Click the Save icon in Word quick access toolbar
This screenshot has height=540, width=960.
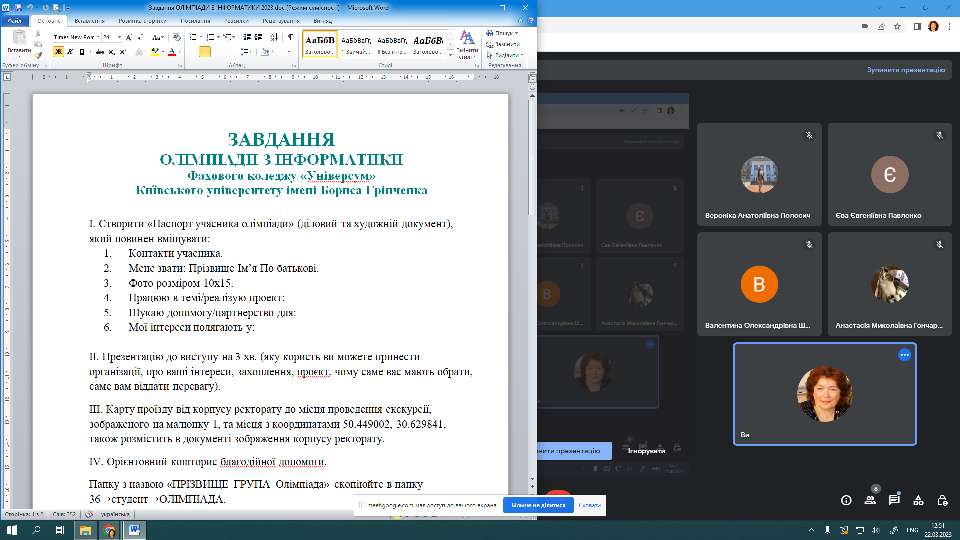(x=18, y=8)
